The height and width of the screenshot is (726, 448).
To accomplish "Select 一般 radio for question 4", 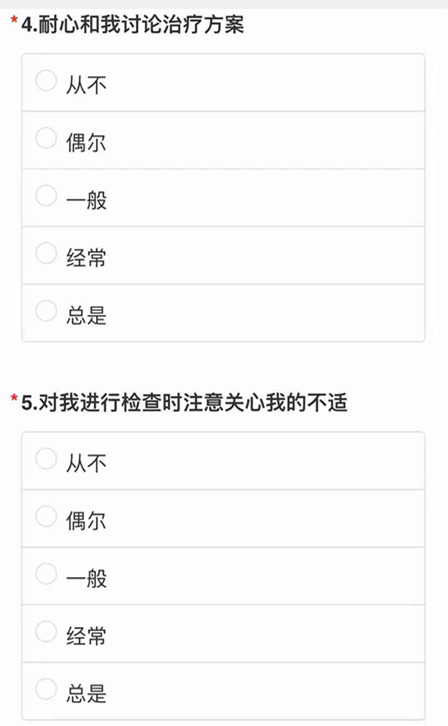I will click(x=46, y=195).
